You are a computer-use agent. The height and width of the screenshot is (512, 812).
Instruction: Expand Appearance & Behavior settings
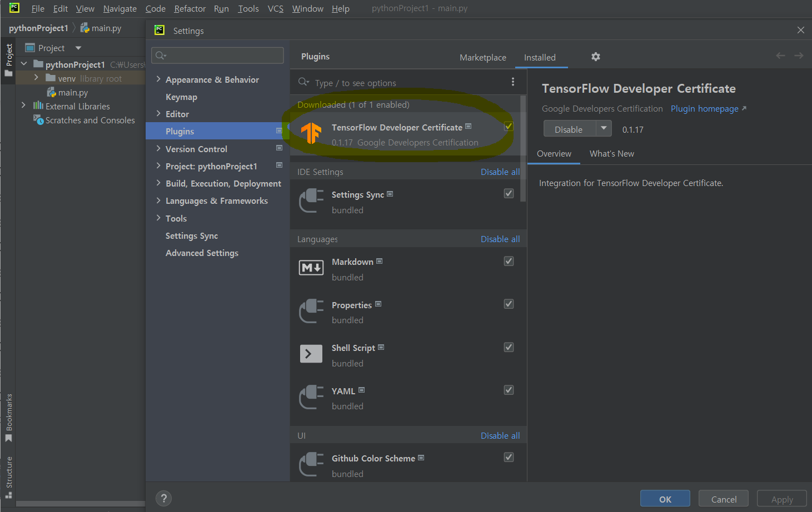(158, 79)
